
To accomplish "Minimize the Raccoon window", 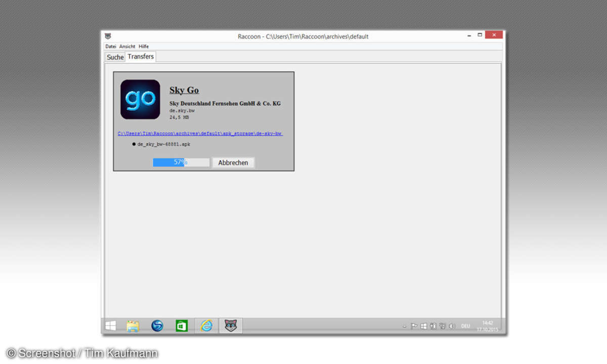I will (469, 36).
